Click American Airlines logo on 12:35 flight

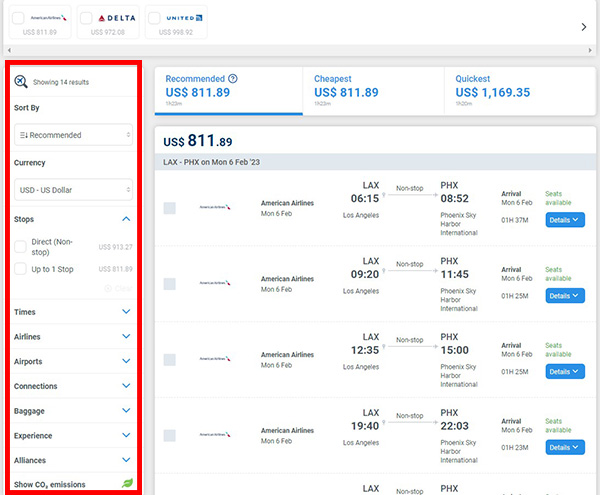(x=215, y=358)
